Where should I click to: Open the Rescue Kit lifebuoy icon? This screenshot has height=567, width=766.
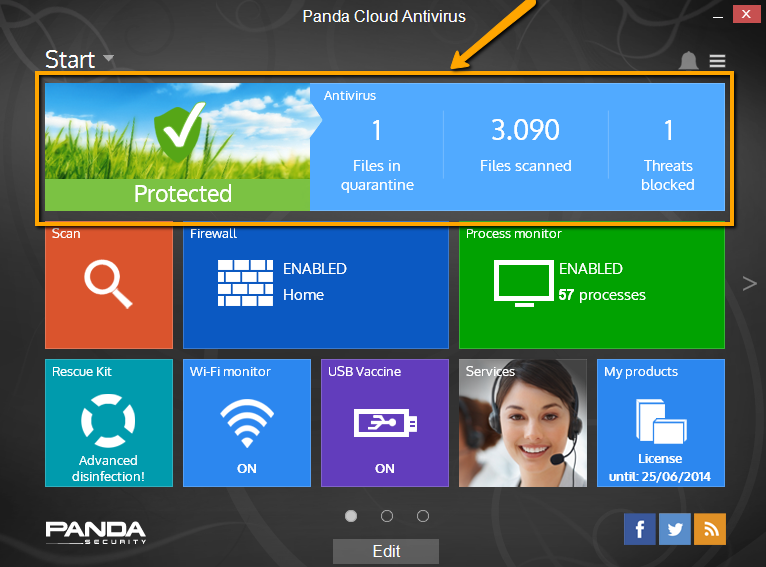click(108, 420)
